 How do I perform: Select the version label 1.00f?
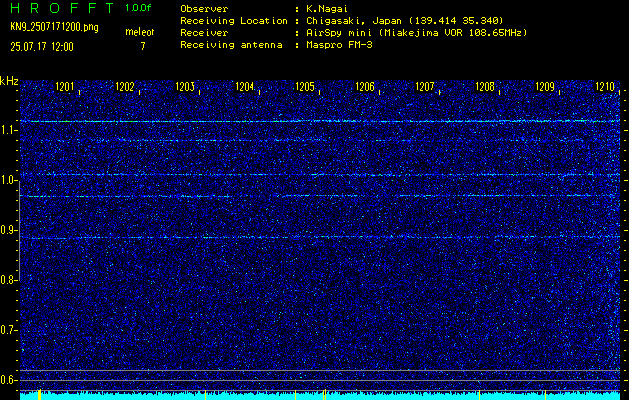tap(138, 8)
